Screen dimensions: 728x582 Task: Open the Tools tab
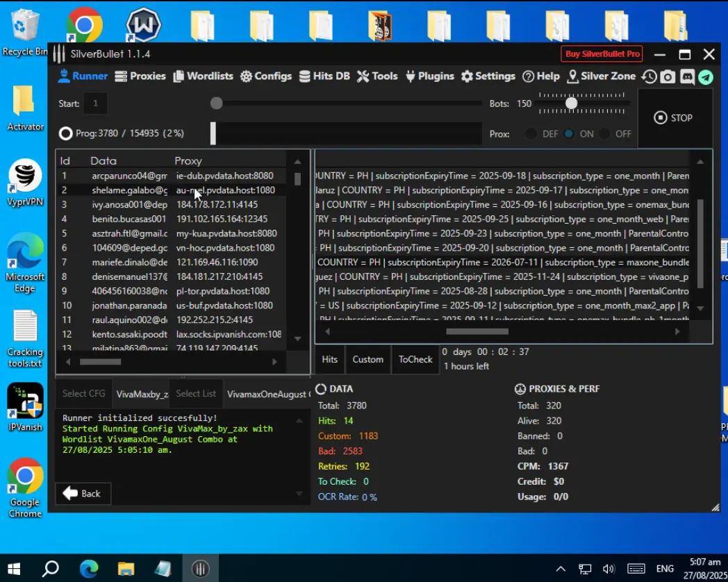pyautogui.click(x=377, y=76)
